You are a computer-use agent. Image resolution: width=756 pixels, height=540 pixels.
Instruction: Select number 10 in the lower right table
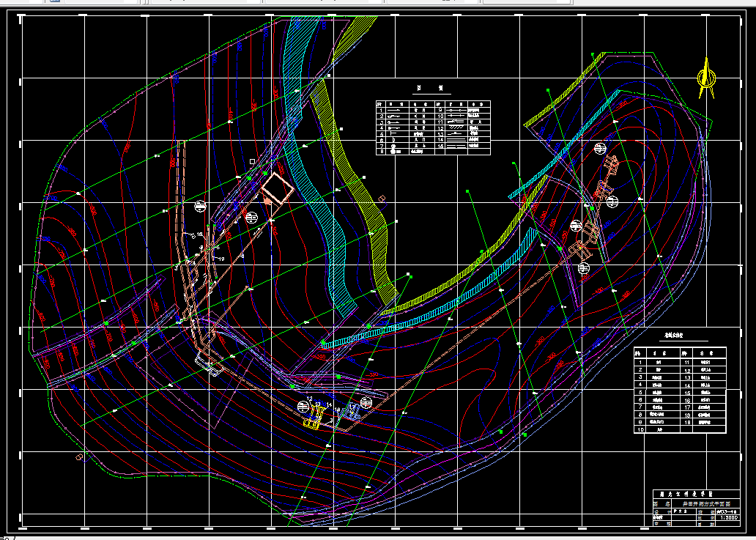tap(641, 429)
